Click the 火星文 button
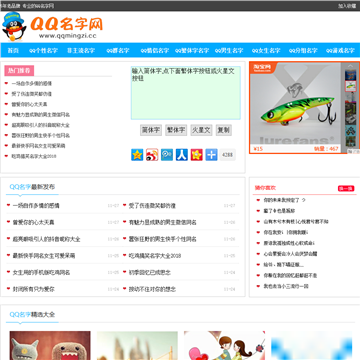The height and width of the screenshot is (360, 360). point(201,130)
